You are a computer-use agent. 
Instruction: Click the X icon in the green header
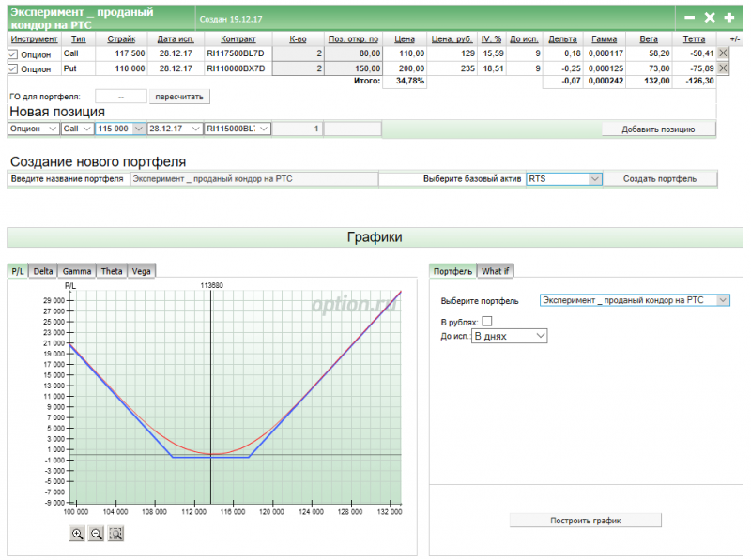tap(710, 17)
